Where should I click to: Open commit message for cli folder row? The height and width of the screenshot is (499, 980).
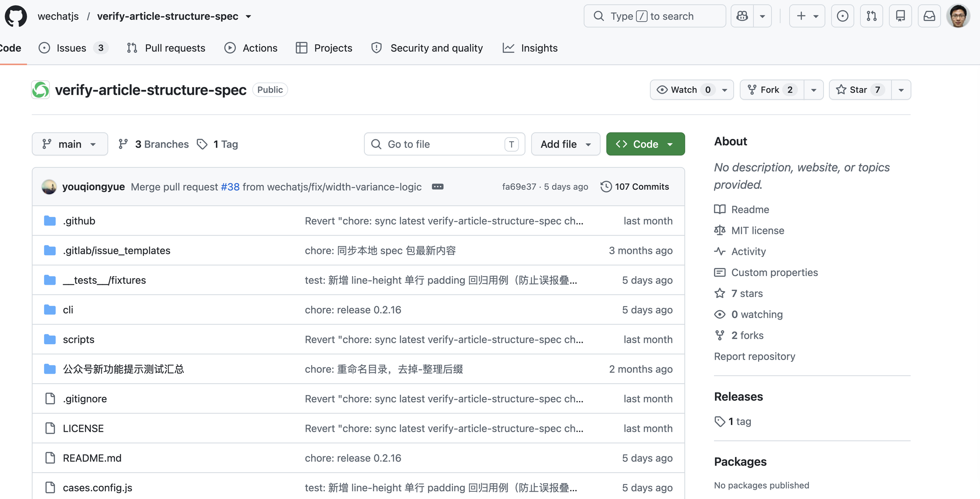point(353,310)
